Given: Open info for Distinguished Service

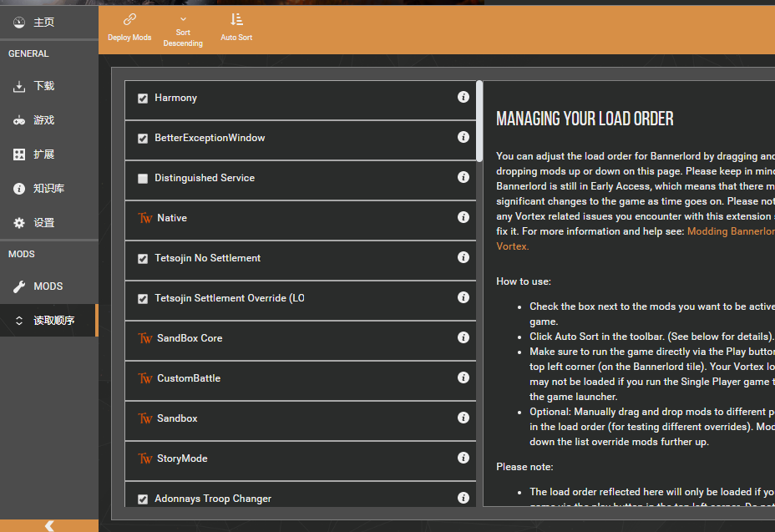Looking at the screenshot, I should point(463,177).
